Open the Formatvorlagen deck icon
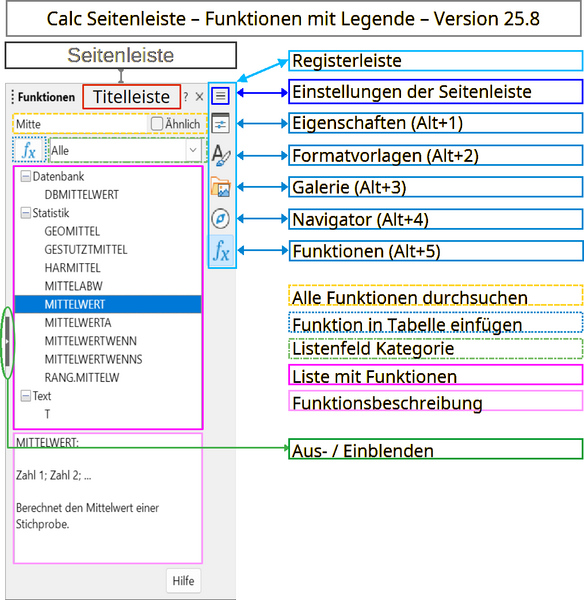The width and height of the screenshot is (584, 600). click(x=221, y=155)
